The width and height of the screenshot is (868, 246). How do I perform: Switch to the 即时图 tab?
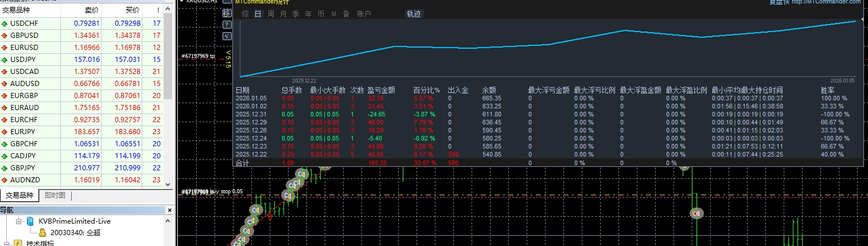tap(55, 196)
